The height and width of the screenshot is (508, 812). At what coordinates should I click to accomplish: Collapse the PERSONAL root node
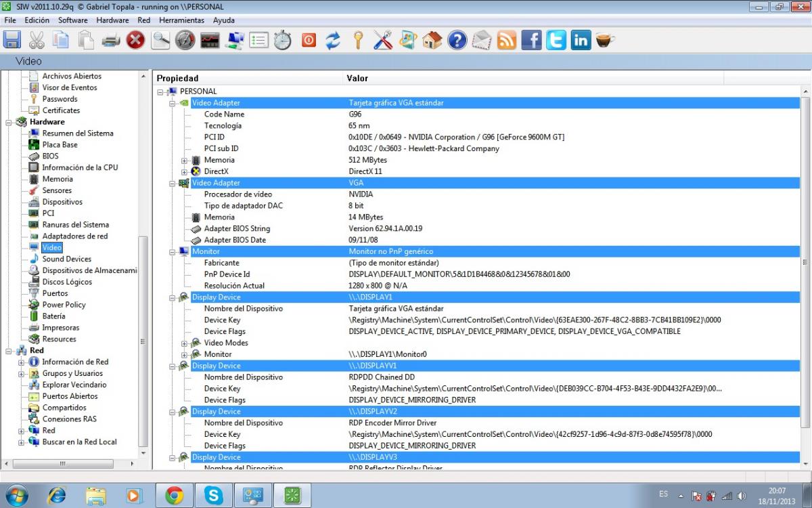pos(160,91)
